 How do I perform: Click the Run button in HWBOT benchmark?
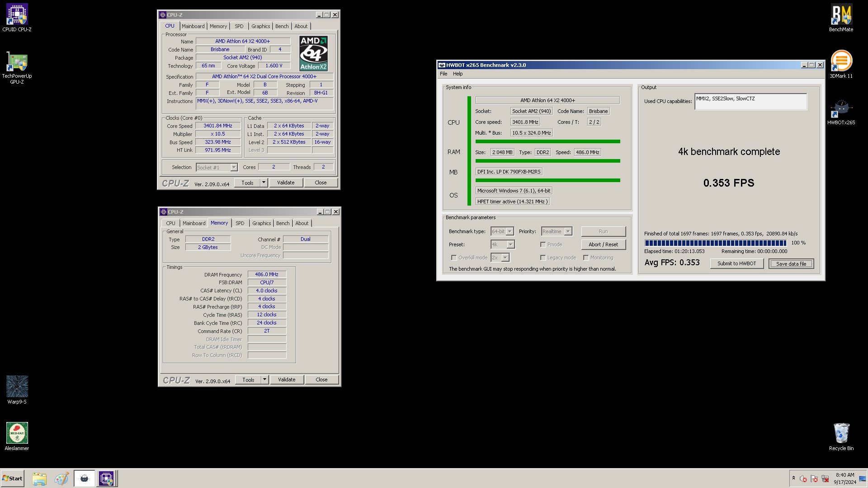[x=604, y=231]
